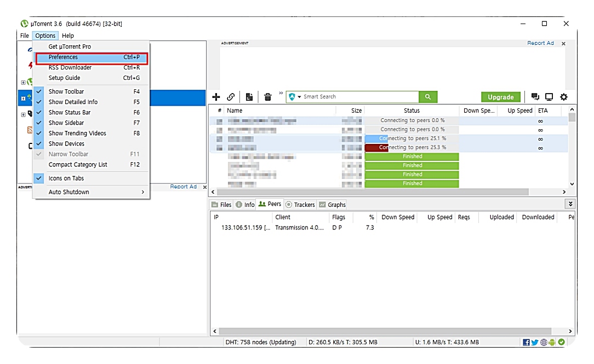Toggle Show Sidebar option
This screenshot has height=364, width=594.
(x=91, y=123)
